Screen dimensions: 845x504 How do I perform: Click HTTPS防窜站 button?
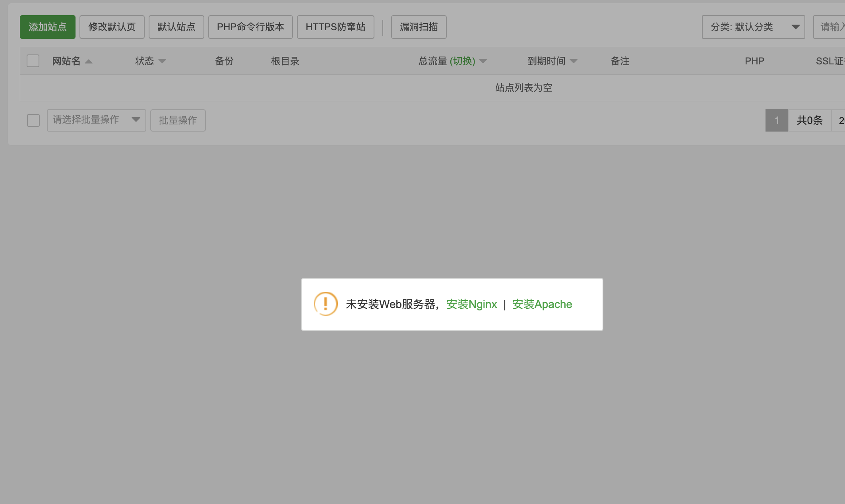tap(335, 27)
